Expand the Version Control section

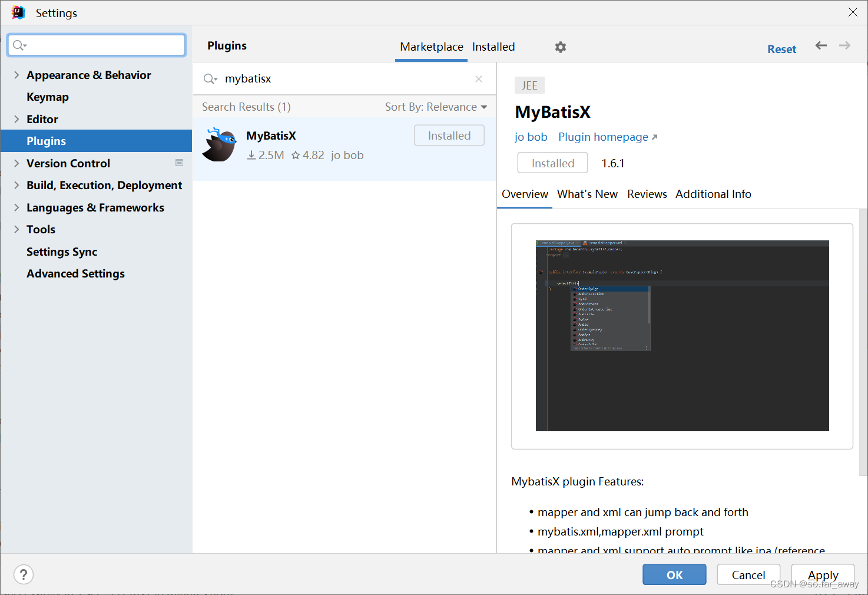(x=16, y=163)
